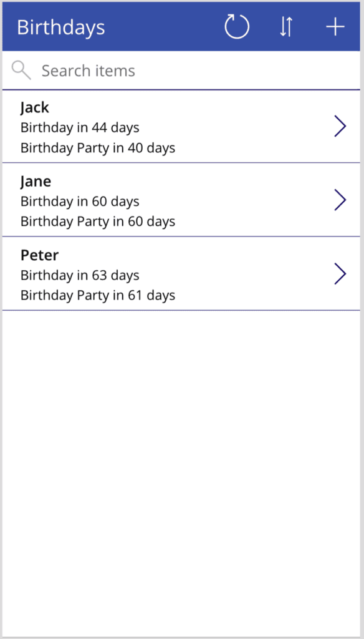Open Jane's details via chevron arrow
Image resolution: width=364 pixels, height=639 pixels.
(x=340, y=200)
